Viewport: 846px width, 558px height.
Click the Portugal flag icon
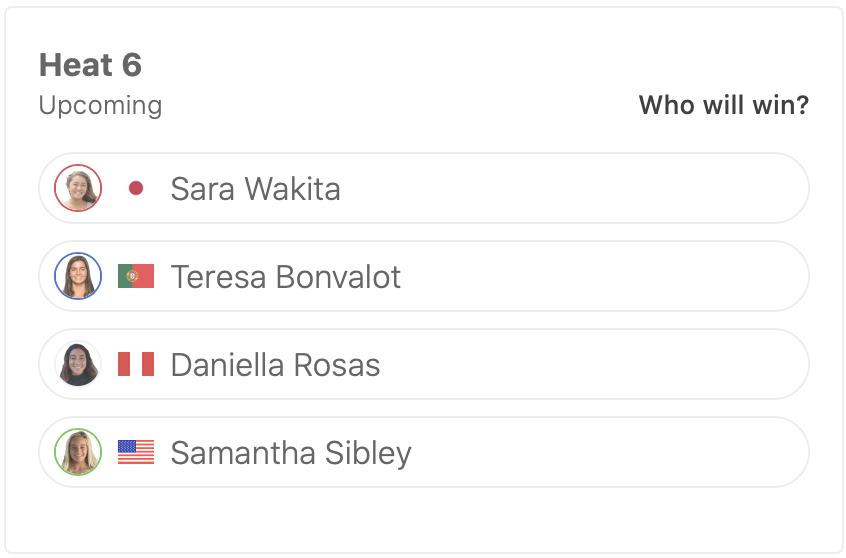pyautogui.click(x=136, y=276)
